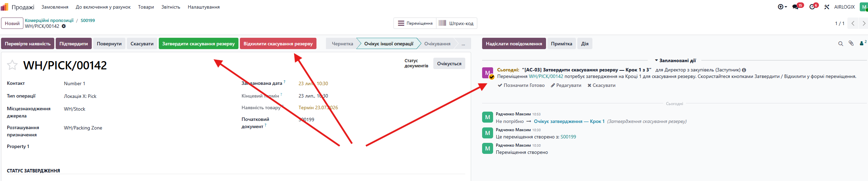Click the Скасувати button in action bar
Screen dimensions: 868x181
142,44
